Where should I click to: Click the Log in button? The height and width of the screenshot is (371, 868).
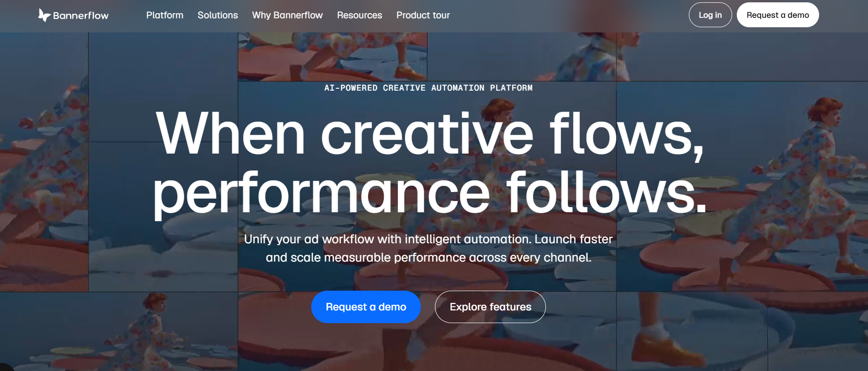[x=710, y=15]
